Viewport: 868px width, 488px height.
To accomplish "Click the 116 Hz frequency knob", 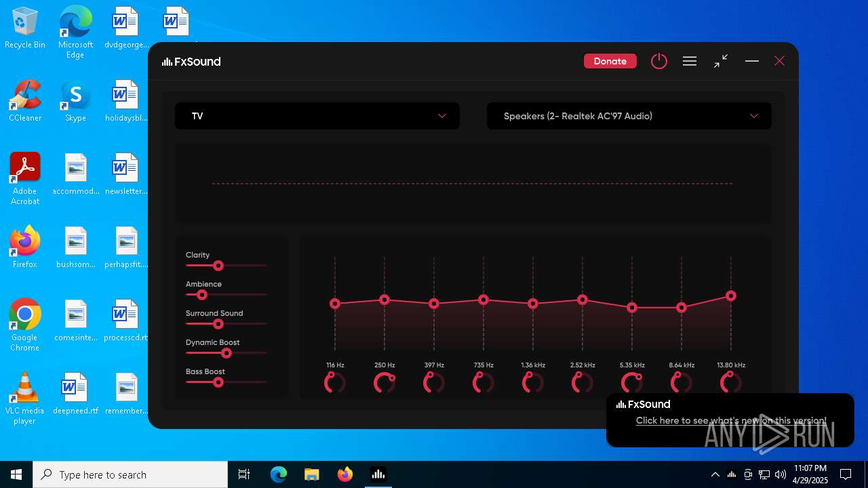I will click(x=335, y=383).
